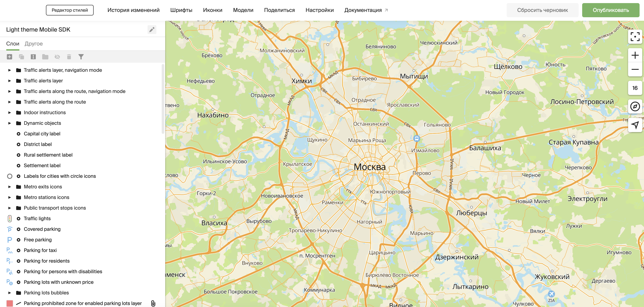Click the filter layers funnel icon
The height and width of the screenshot is (307, 644).
pyautogui.click(x=81, y=57)
